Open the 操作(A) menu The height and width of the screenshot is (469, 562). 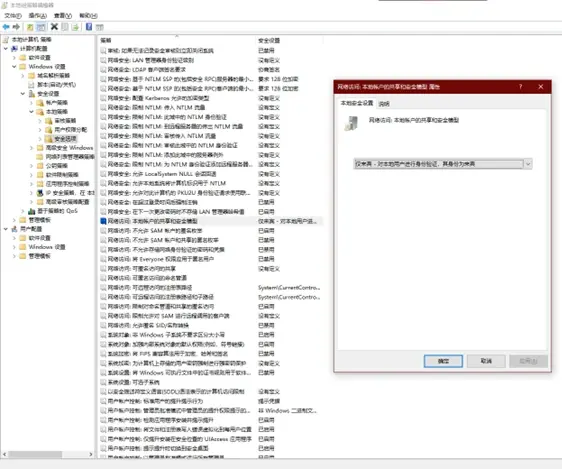click(x=38, y=16)
